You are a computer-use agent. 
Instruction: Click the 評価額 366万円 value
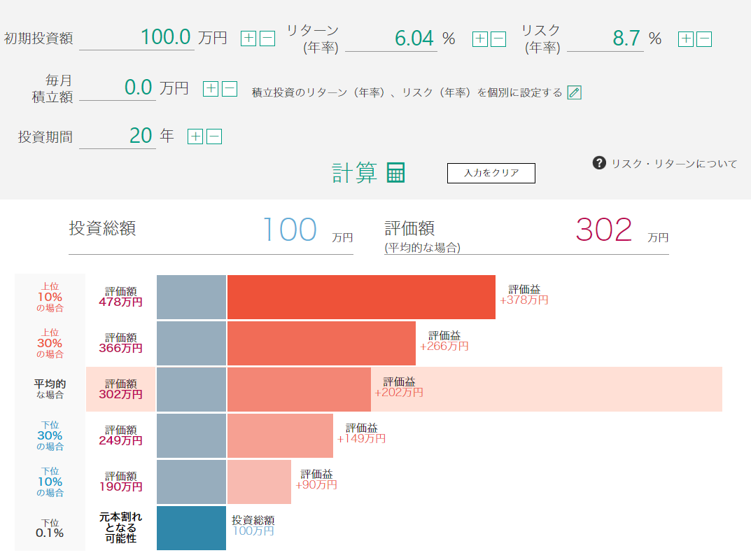coord(120,343)
